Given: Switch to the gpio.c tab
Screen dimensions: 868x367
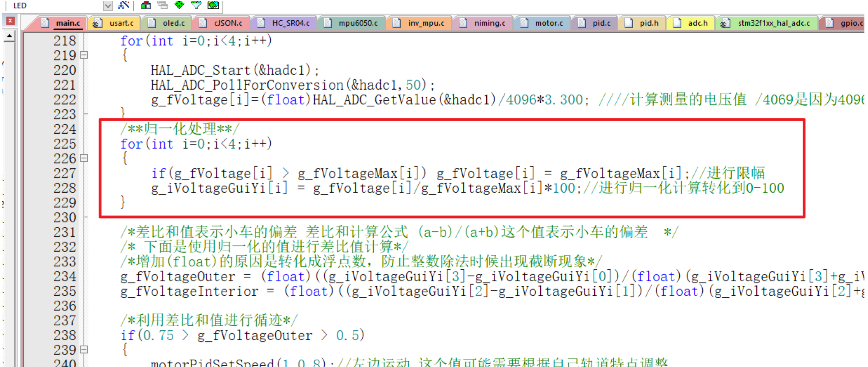Looking at the screenshot, I should tap(843, 23).
